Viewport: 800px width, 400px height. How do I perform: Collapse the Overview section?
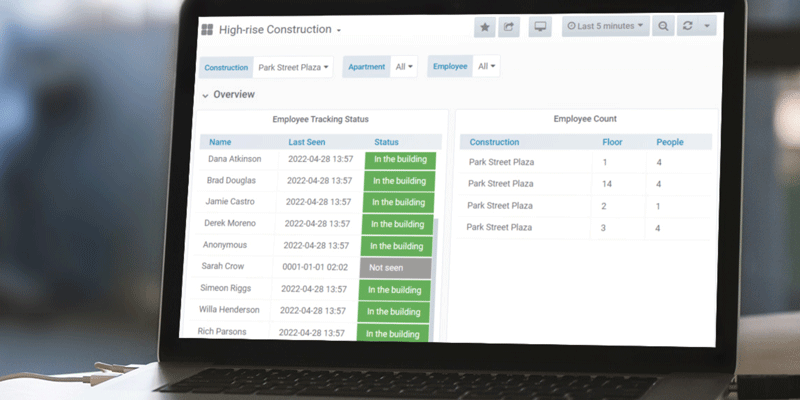228,95
